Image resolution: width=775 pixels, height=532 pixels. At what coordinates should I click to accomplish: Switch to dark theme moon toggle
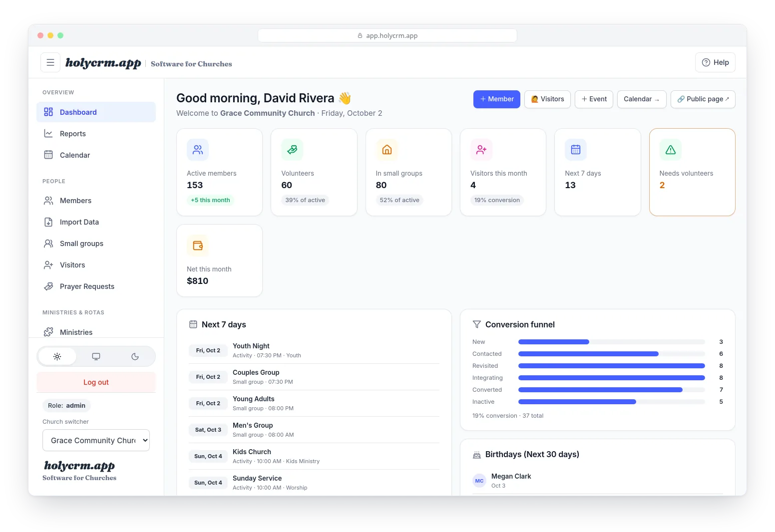135,356
